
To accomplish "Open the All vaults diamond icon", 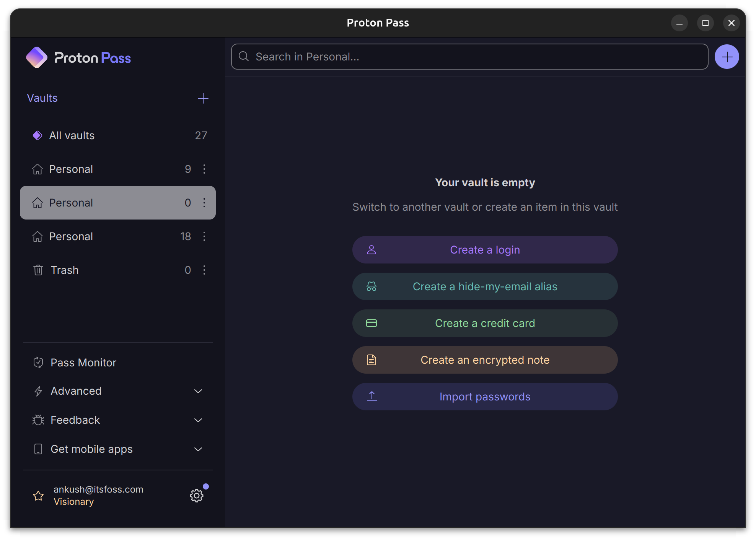I will point(37,135).
